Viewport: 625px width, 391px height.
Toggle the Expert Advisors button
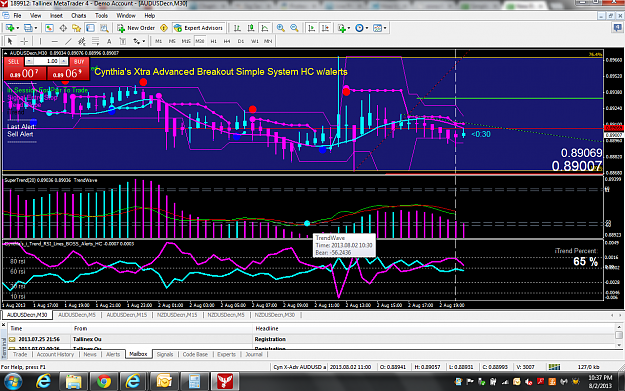point(199,28)
